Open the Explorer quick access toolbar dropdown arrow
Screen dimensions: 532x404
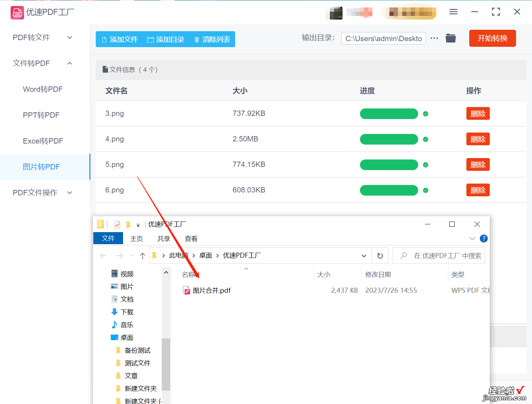tap(138, 225)
